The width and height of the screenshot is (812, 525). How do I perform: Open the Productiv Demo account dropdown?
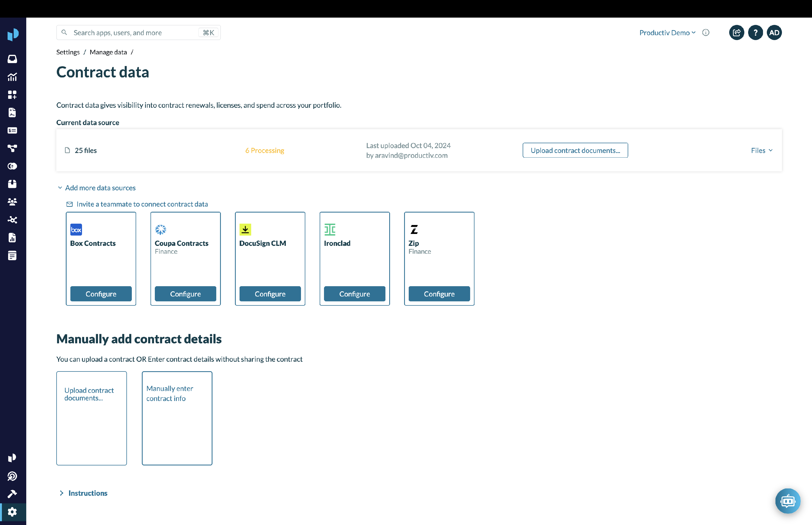pyautogui.click(x=667, y=33)
